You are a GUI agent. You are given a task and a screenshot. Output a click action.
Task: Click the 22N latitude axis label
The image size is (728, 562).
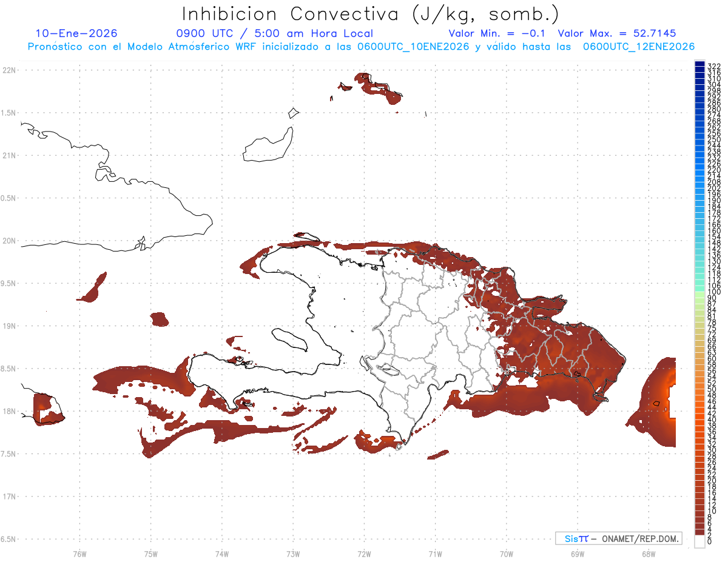pyautogui.click(x=9, y=70)
